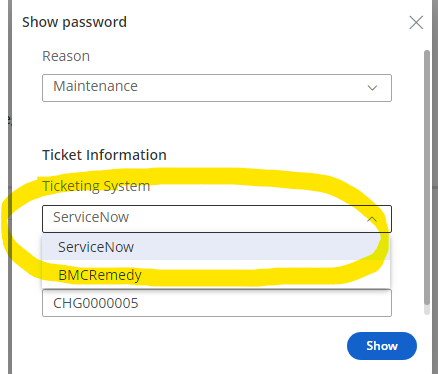Click the ticket ID field with CHG0000005
The width and height of the screenshot is (438, 374).
[x=217, y=303]
